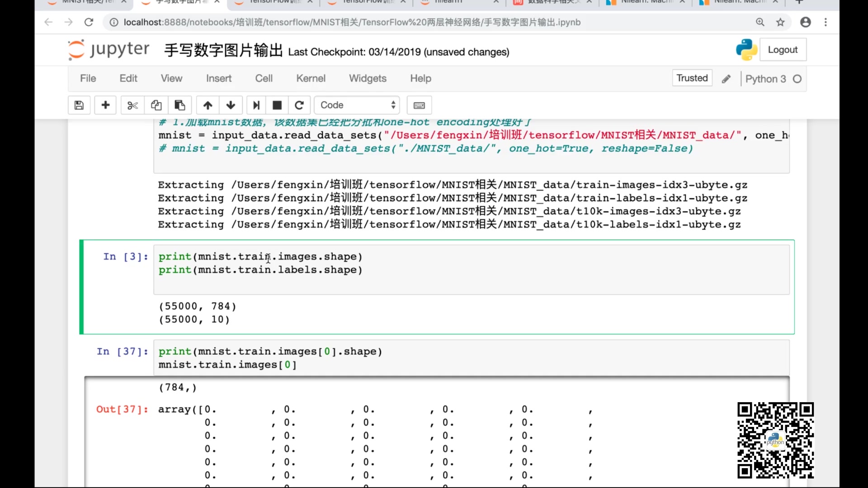The height and width of the screenshot is (488, 868).
Task: Click the Trusted button
Action: click(x=692, y=78)
